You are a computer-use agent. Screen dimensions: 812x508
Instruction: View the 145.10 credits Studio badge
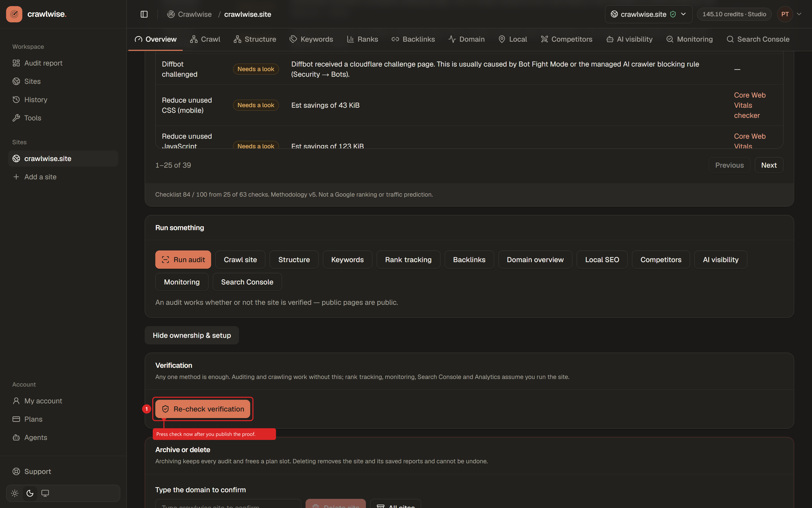click(734, 14)
